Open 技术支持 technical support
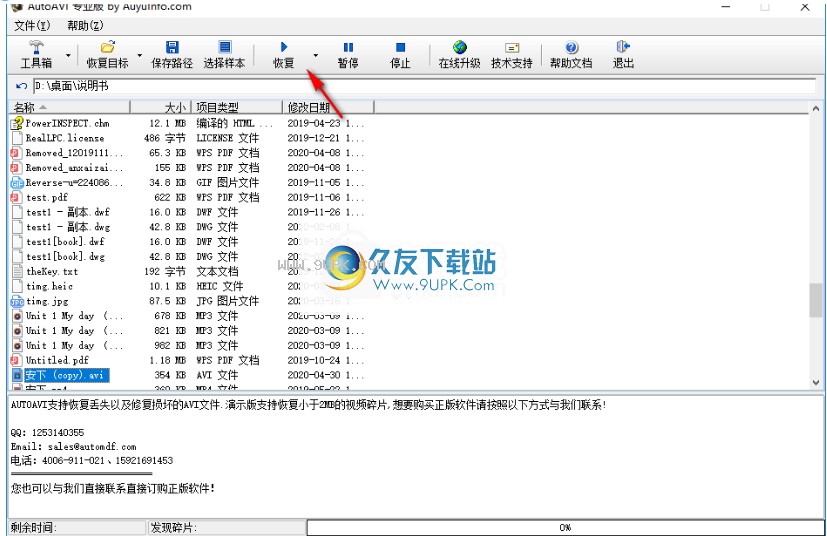Screen dimensions: 827x536 coord(512,54)
